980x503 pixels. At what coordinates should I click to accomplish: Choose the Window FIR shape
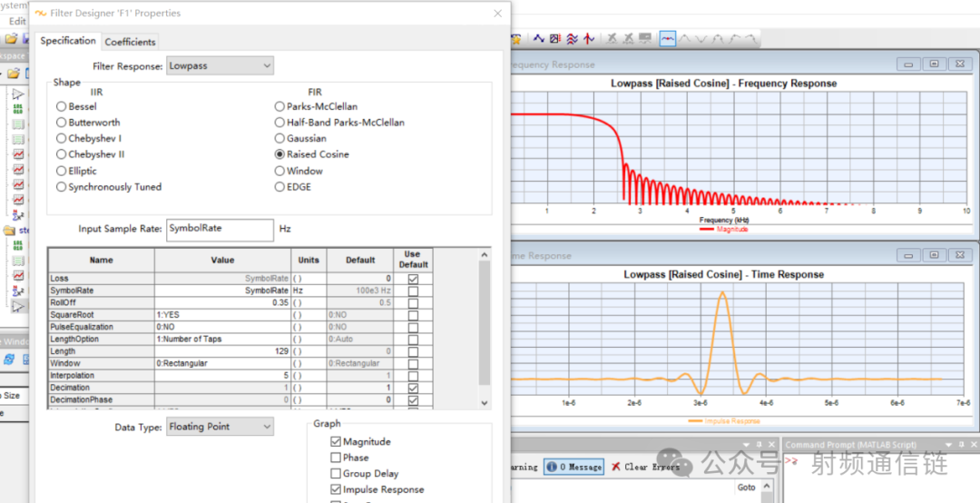click(x=279, y=171)
